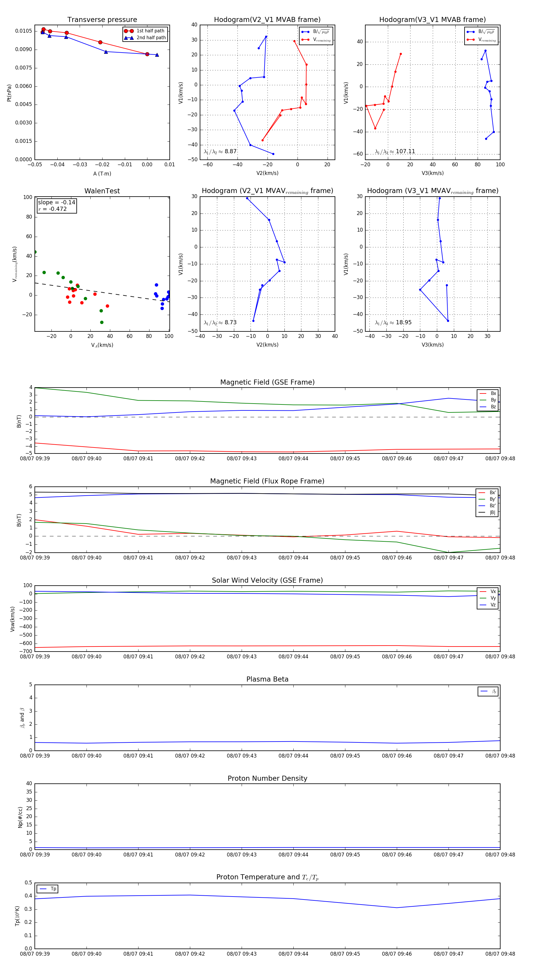This screenshot has width=535, height=980.
Task: Select the 'Bx' legend entry in GSE panel
Action: coord(488,393)
